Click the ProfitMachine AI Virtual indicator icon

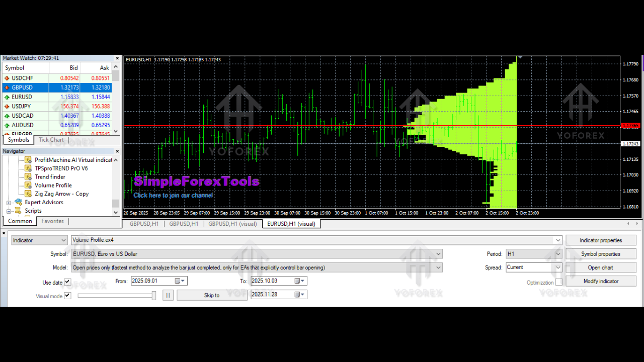point(28,159)
